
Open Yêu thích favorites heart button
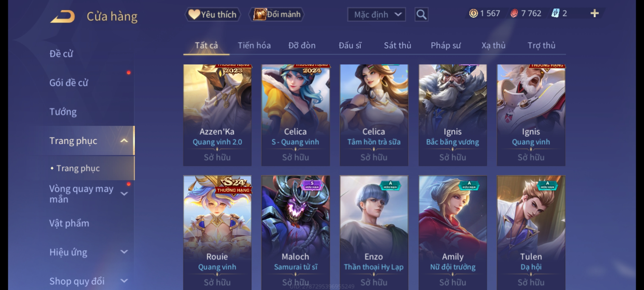(x=213, y=15)
